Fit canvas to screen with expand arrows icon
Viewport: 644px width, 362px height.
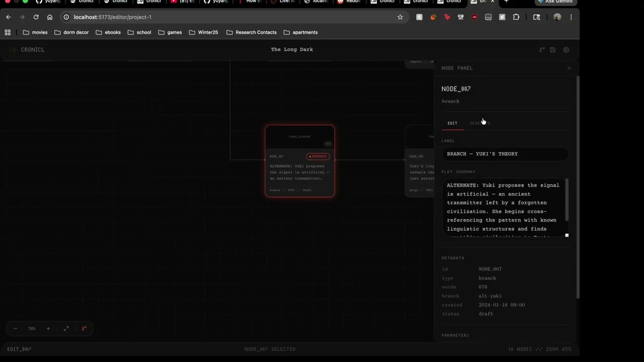(x=66, y=328)
